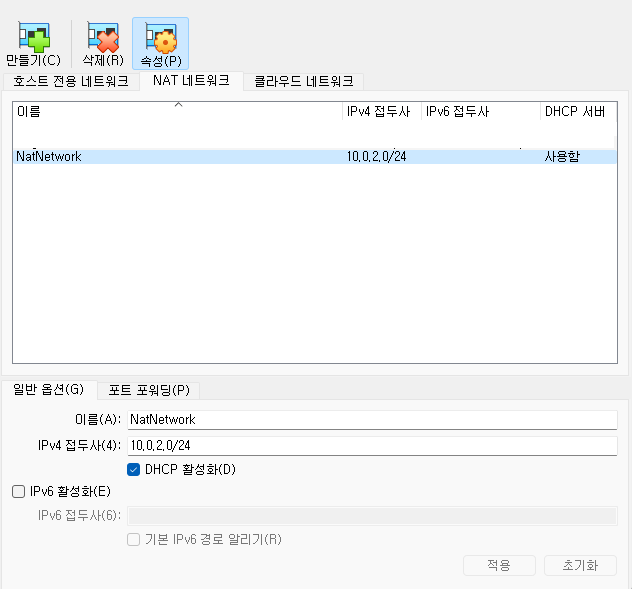Click the 사용함 DHCP status cell
632x589 pixels.
[x=562, y=156]
